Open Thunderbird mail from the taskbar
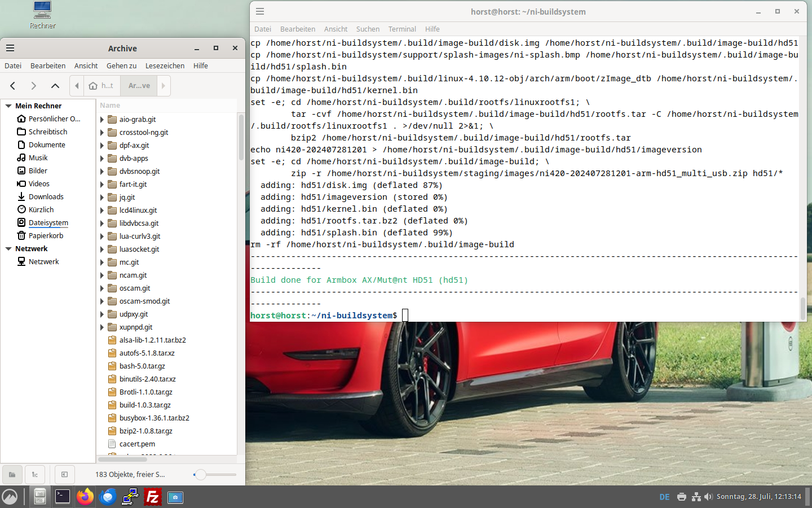812x508 pixels. coord(108,497)
